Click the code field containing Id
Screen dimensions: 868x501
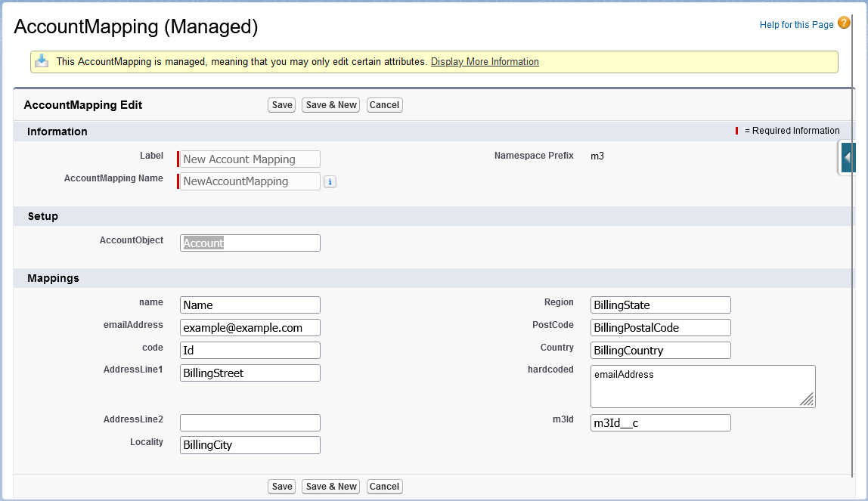(x=250, y=350)
